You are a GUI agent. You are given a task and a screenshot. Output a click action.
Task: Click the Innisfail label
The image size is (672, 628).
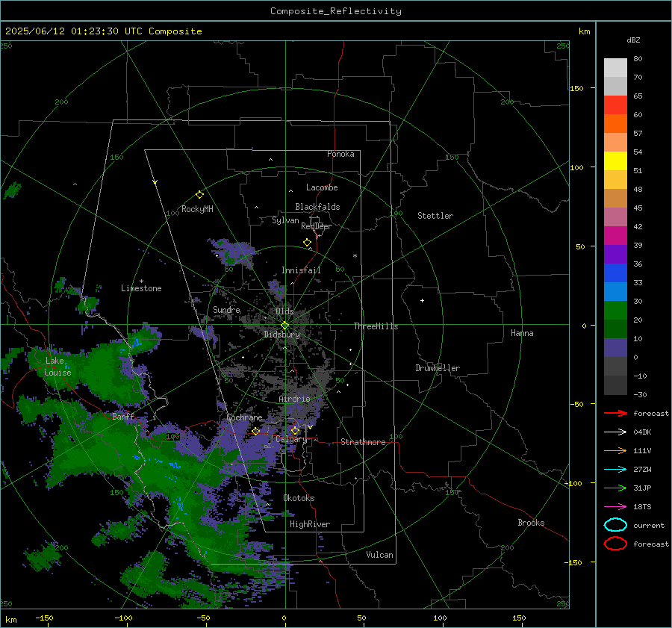301,270
